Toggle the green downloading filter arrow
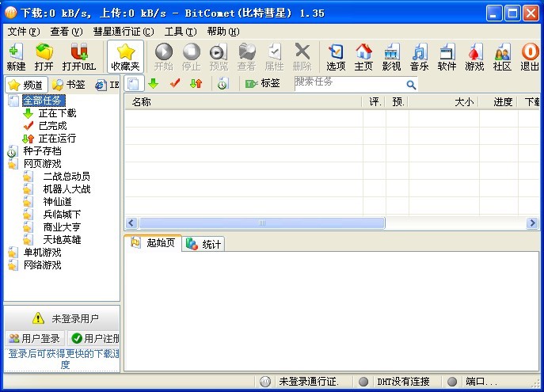The image size is (544, 392). (x=154, y=83)
